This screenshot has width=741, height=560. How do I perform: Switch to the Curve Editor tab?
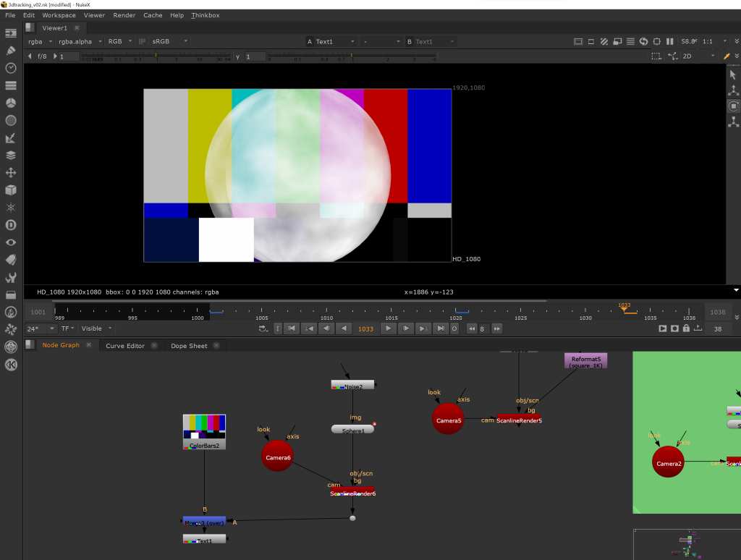tap(125, 346)
